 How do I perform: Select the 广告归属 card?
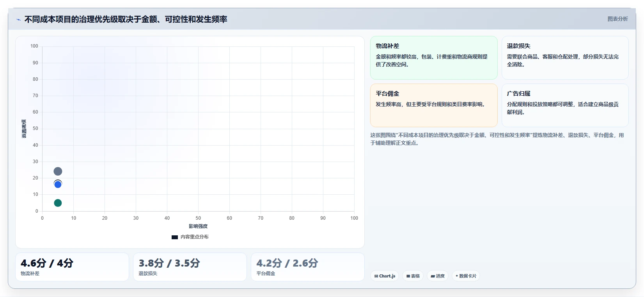point(565,105)
